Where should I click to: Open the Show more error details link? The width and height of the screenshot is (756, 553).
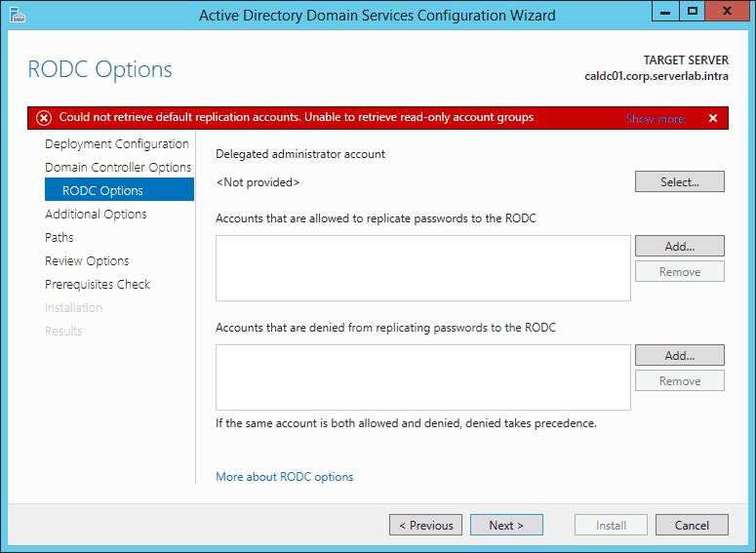coord(655,119)
